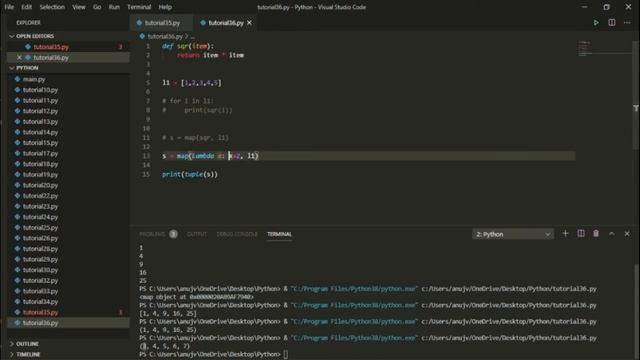Close tutorial36.py in Open Editors list
This screenshot has width=640, height=360.
[x=19, y=58]
